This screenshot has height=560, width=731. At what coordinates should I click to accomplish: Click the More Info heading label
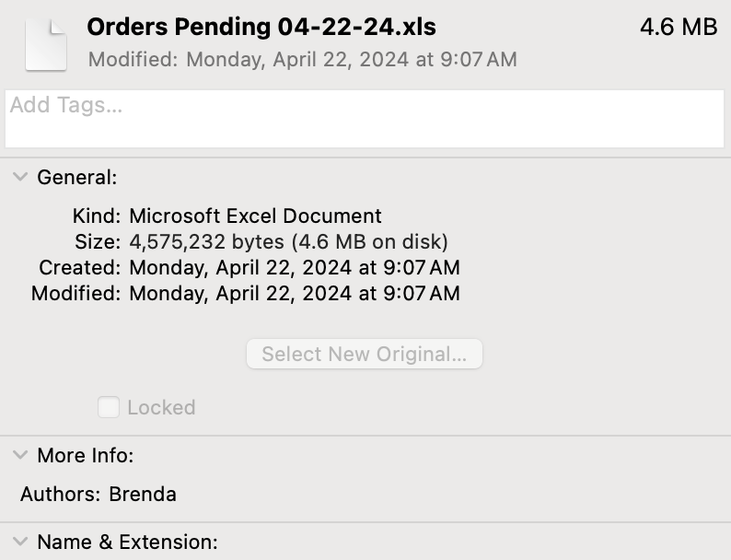point(86,455)
